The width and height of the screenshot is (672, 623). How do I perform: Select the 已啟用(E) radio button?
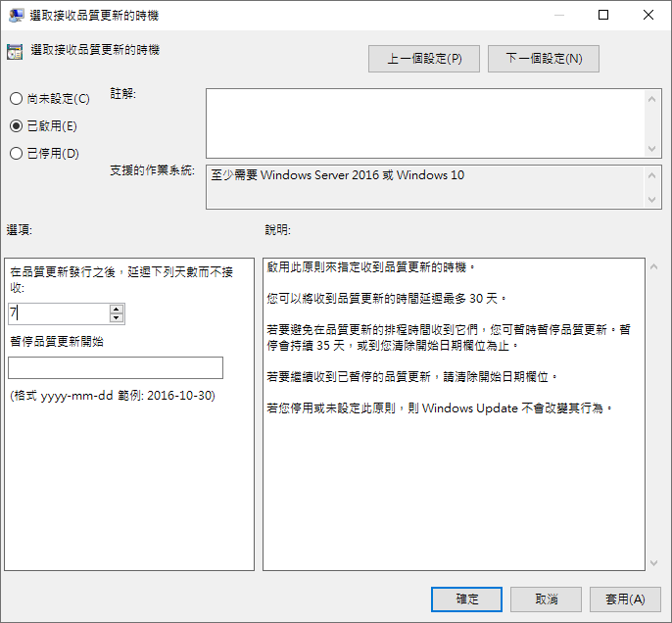[16, 125]
